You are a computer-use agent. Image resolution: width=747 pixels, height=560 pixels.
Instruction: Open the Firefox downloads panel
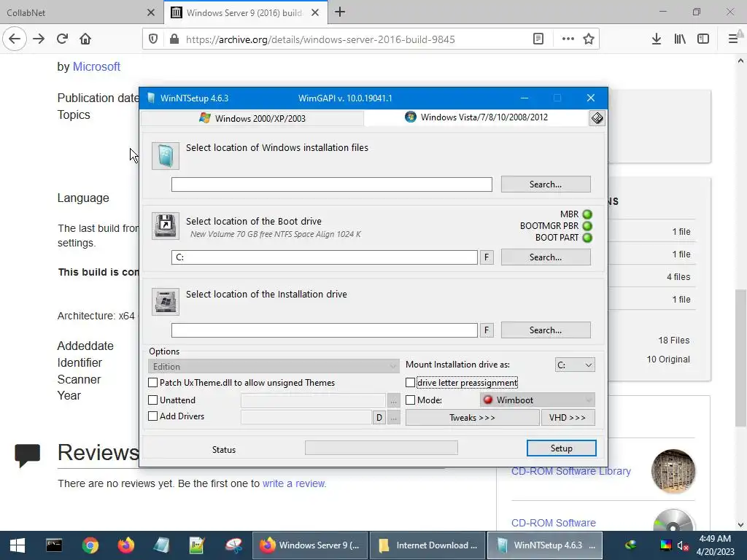click(x=657, y=39)
